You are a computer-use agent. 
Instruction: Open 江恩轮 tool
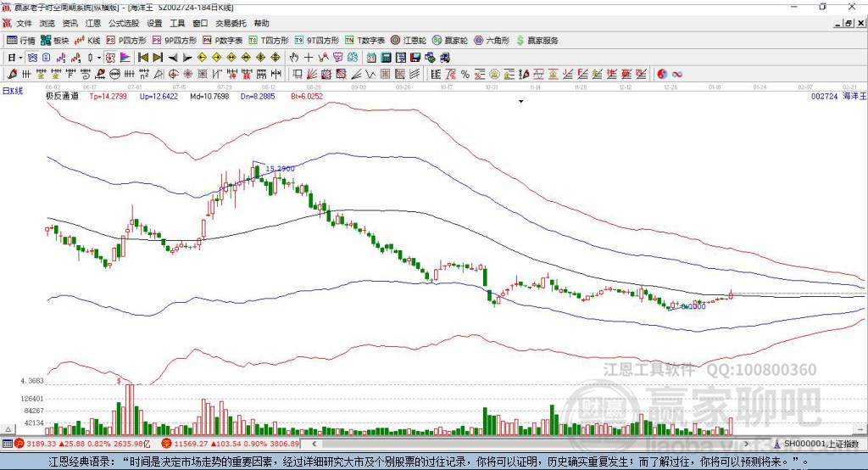409,41
